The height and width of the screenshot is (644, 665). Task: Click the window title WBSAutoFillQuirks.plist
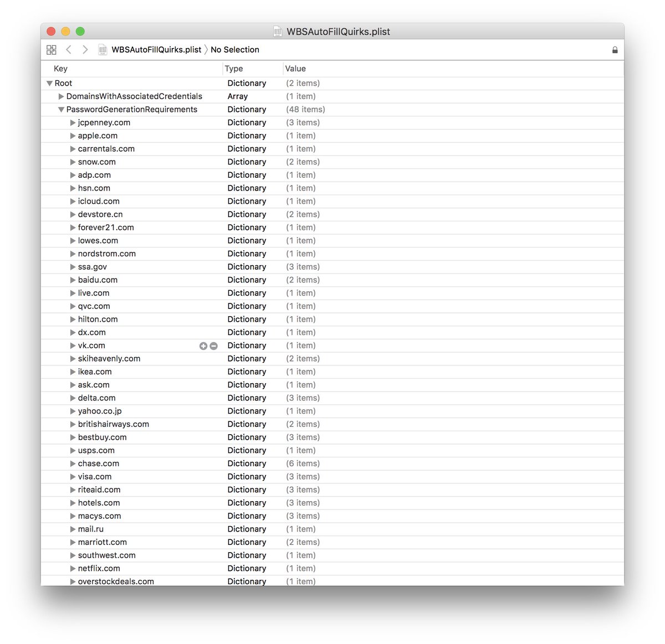(338, 32)
